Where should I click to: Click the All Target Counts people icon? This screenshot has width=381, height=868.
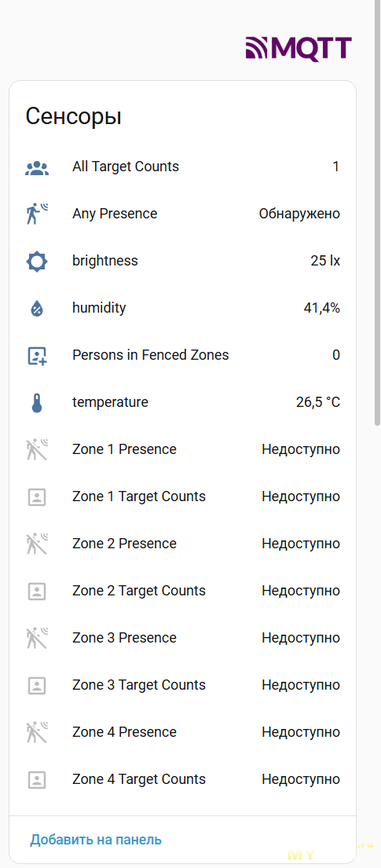[37, 167]
